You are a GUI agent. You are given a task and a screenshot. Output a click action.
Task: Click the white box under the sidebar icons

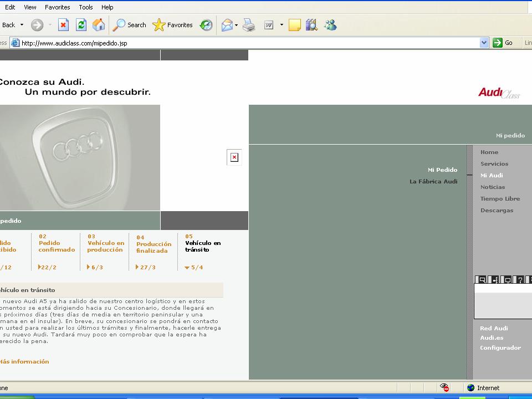click(x=503, y=301)
